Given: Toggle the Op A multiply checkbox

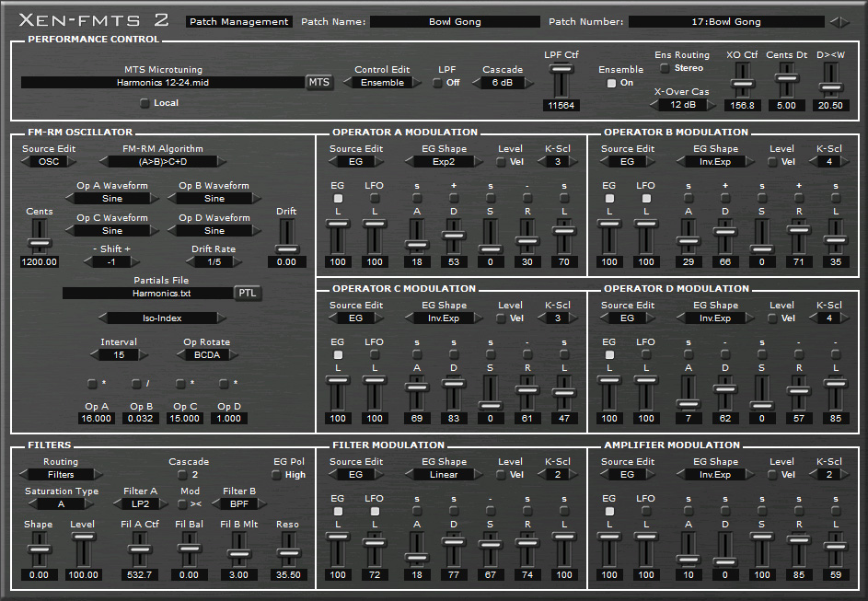Looking at the screenshot, I should click(92, 384).
